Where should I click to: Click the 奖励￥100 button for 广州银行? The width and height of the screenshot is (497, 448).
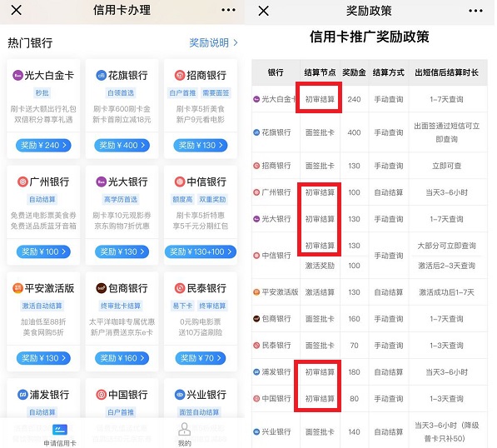coord(43,251)
